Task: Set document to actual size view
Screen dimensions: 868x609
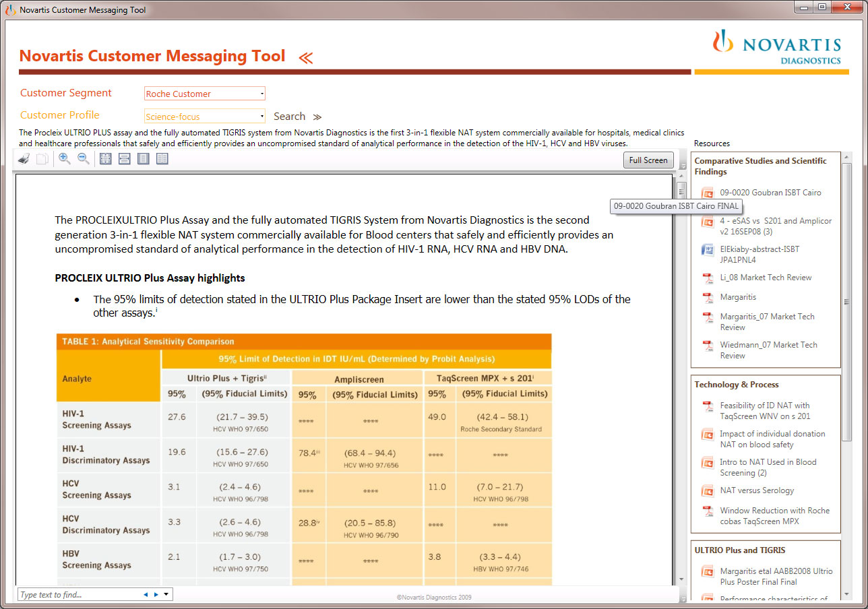Action: [105, 159]
